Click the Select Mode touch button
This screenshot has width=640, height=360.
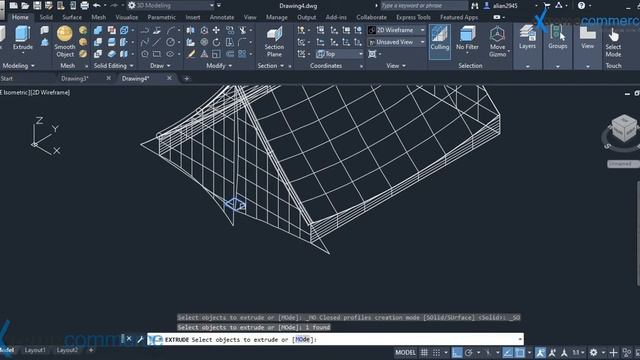(x=613, y=43)
